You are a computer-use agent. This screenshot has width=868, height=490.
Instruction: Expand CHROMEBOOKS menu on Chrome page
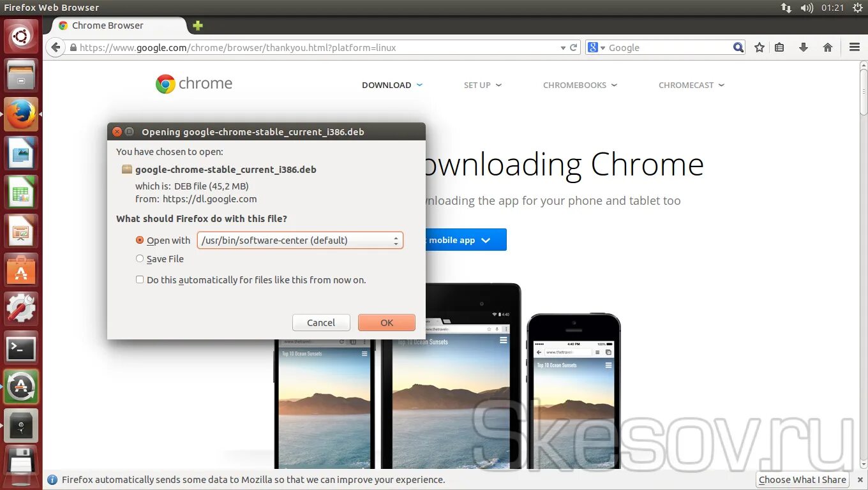coord(580,85)
